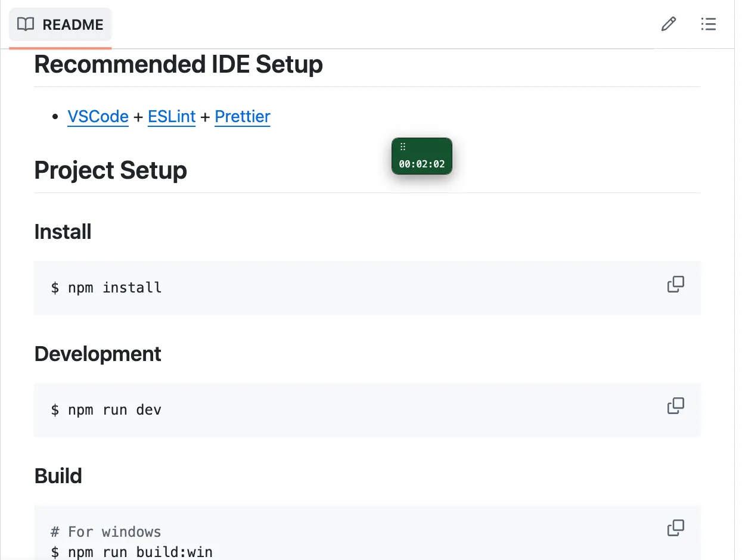Grab the timer widget's dotted grip handle
Screen dimensions: 742x560
[x=403, y=147]
